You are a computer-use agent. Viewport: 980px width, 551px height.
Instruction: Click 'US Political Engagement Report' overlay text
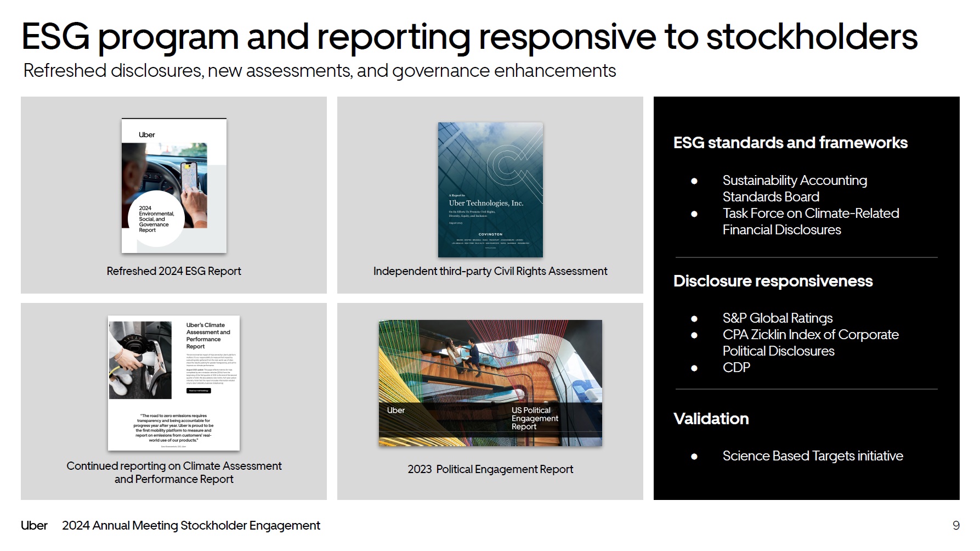pyautogui.click(x=535, y=418)
